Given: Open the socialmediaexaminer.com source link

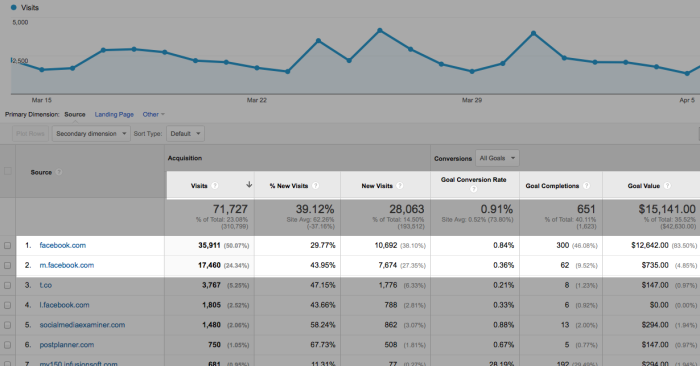Looking at the screenshot, I should pyautogui.click(x=82, y=325).
